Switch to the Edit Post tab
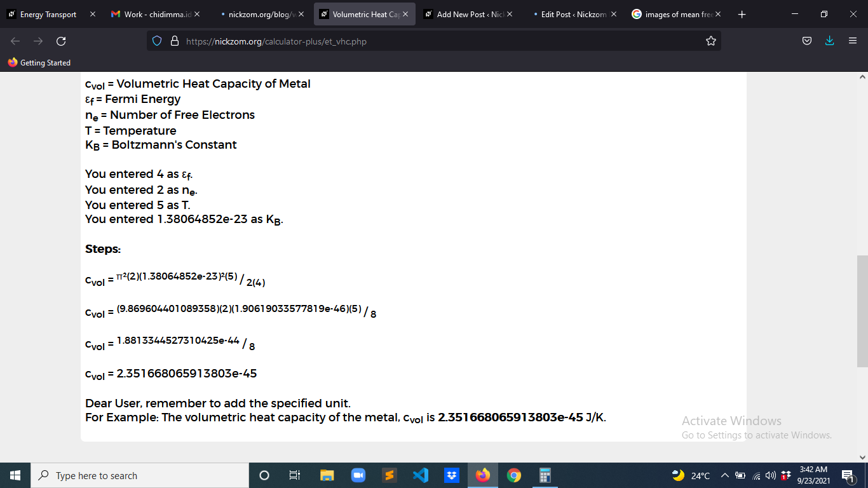The height and width of the screenshot is (488, 868). point(573,14)
